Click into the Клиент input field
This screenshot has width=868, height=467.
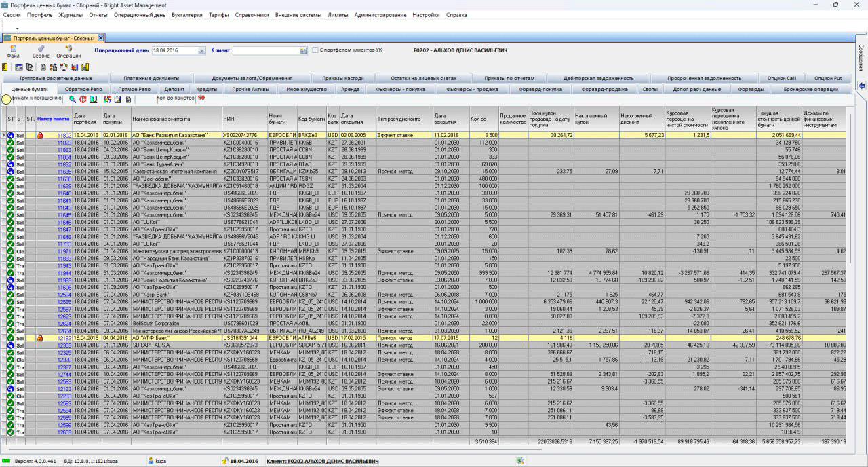tap(264, 50)
